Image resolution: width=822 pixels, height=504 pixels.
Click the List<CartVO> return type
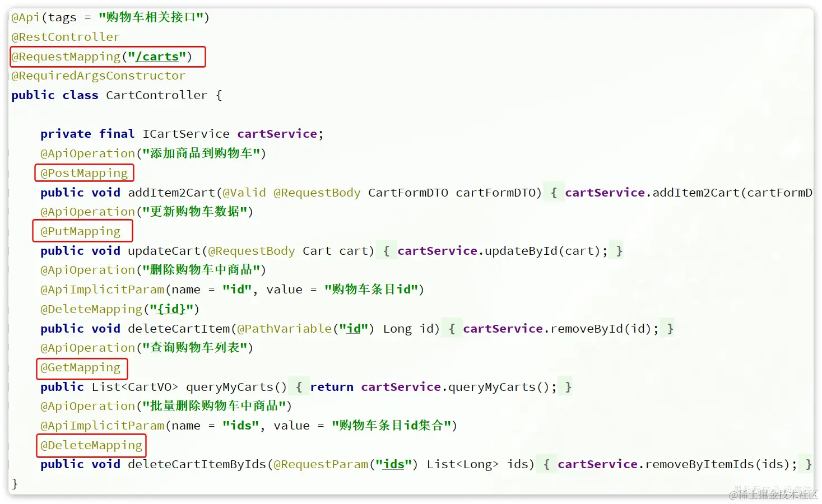135,387
